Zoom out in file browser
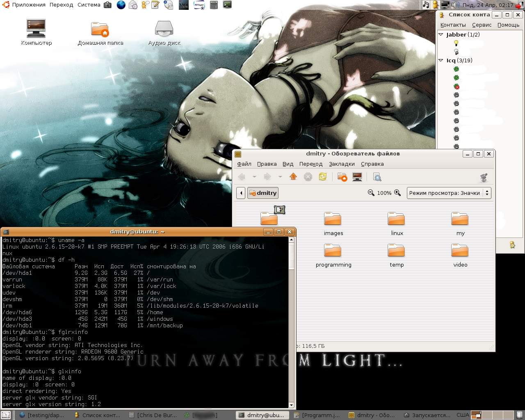The image size is (525, 420). (x=371, y=193)
